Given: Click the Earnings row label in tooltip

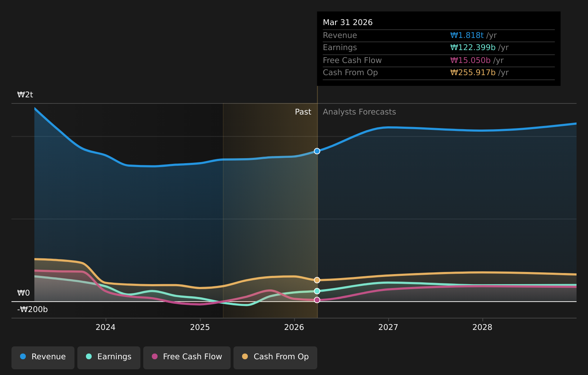Looking at the screenshot, I should [340, 47].
